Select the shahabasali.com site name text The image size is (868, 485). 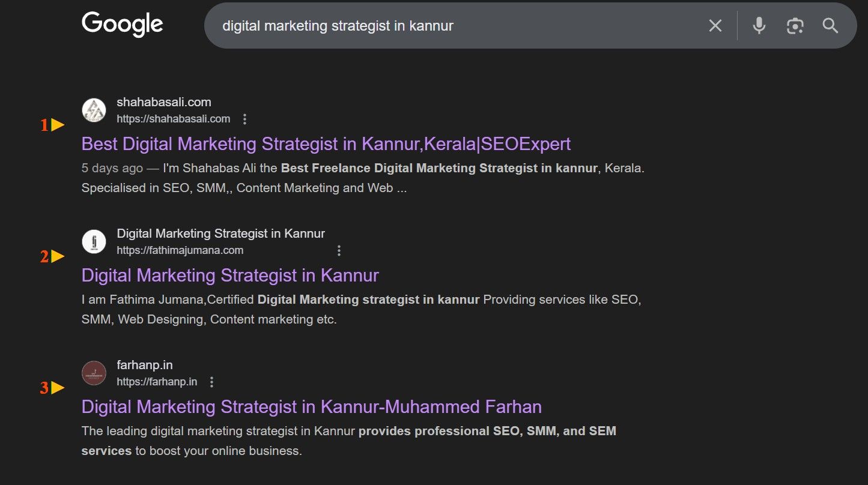[163, 101]
